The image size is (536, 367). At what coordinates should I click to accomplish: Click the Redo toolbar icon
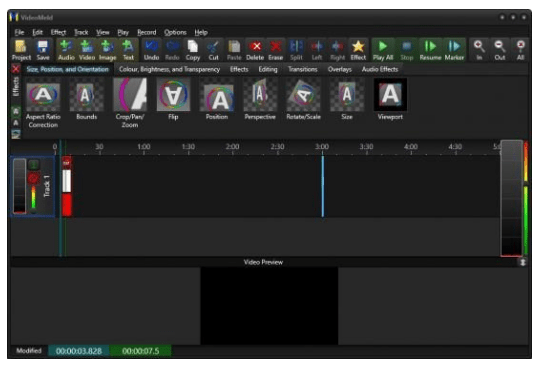[172, 50]
